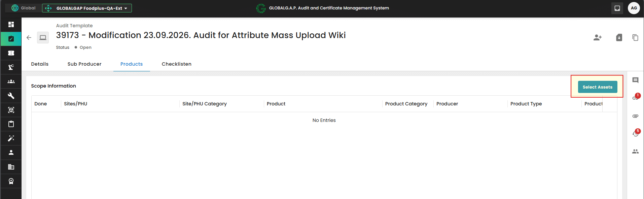Sort by the Sites/PHU column header
The width and height of the screenshot is (644, 199).
(76, 104)
